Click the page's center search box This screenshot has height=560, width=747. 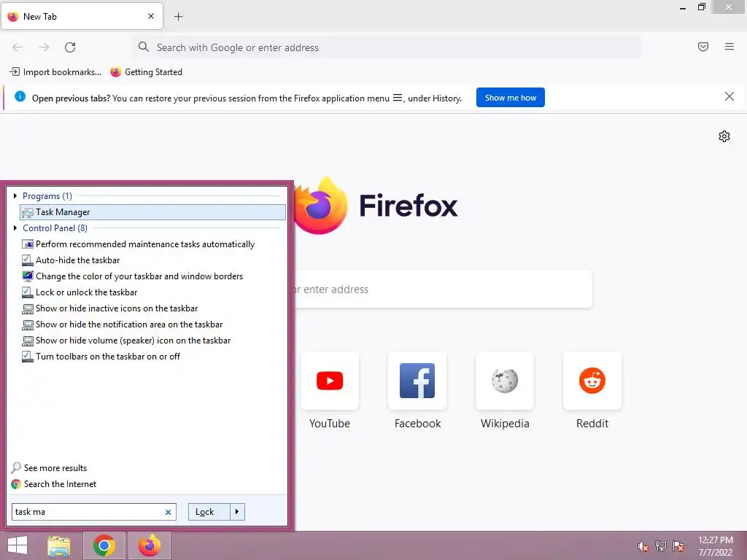[443, 289]
